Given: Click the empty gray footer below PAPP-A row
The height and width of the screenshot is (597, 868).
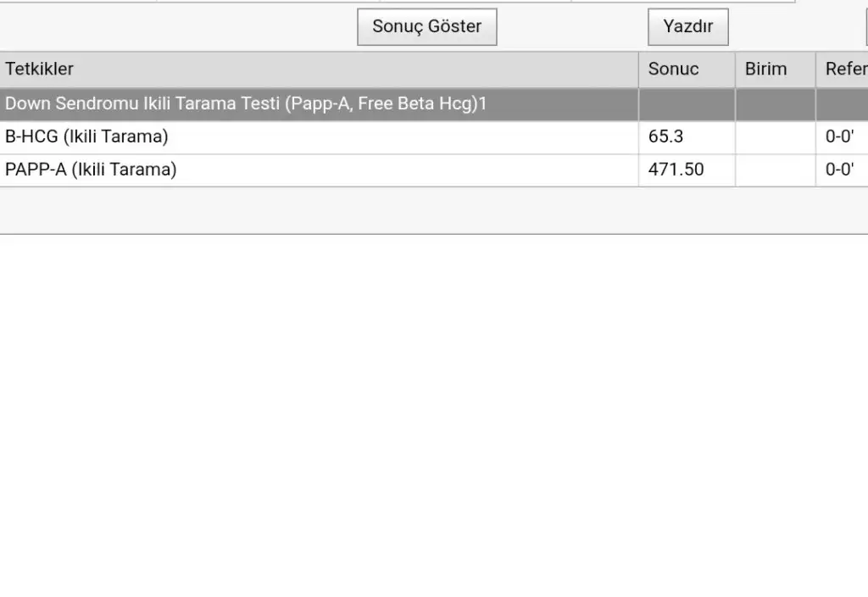Looking at the screenshot, I should (434, 210).
